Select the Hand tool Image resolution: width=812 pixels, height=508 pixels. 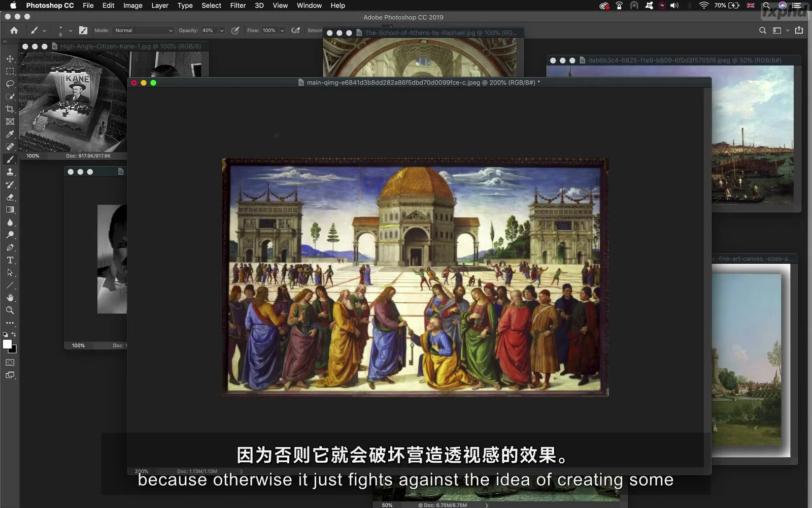pyautogui.click(x=10, y=298)
